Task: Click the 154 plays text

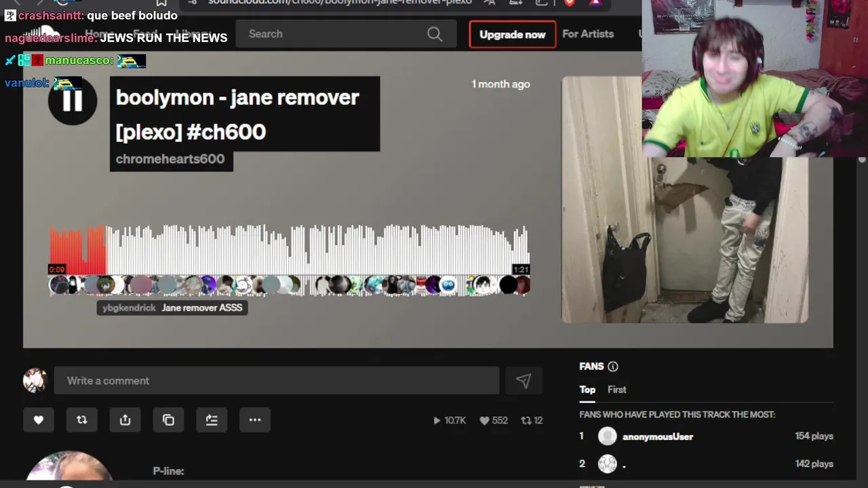Action: point(814,436)
